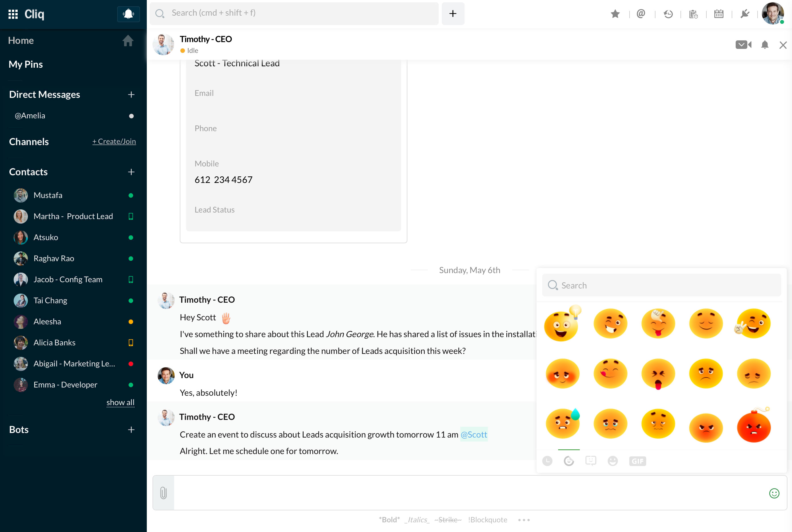Click the attachment paperclip icon
The width and height of the screenshot is (792, 532).
coord(164,493)
